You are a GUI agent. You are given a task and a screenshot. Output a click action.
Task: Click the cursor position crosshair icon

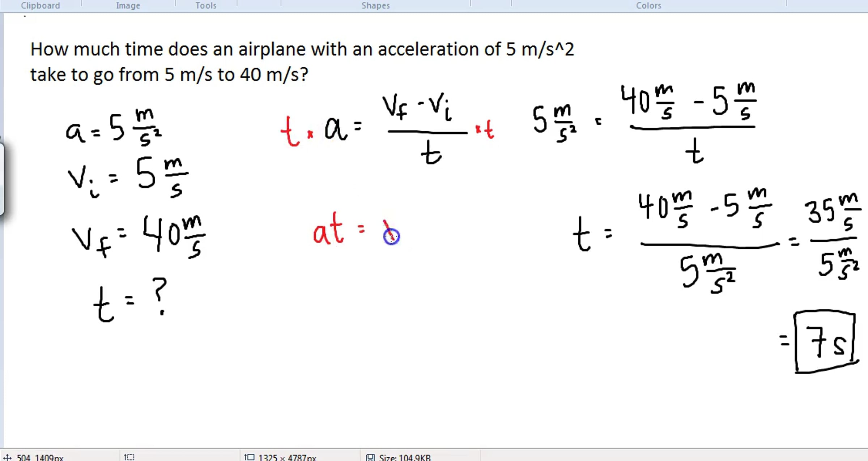pyautogui.click(x=7, y=457)
